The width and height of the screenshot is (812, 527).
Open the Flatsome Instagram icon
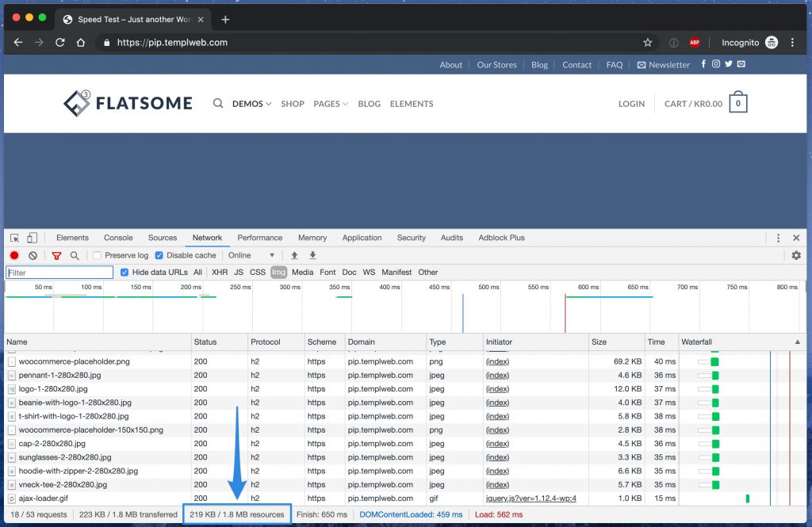pyautogui.click(x=716, y=63)
